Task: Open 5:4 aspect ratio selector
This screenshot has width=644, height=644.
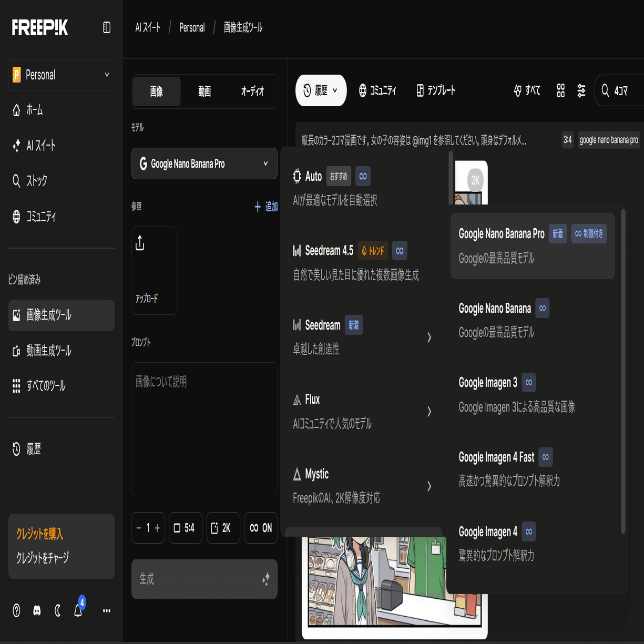Action: point(186,528)
